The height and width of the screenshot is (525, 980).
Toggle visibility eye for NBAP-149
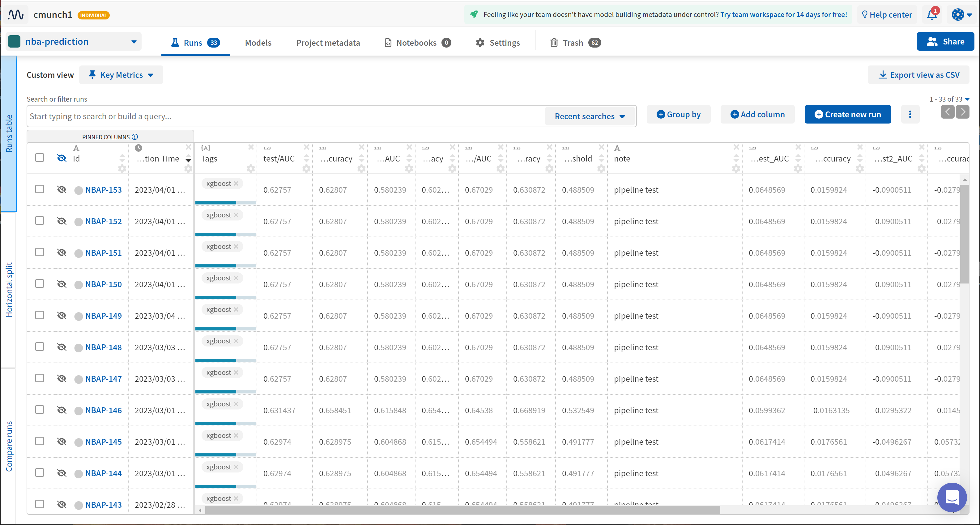(x=62, y=316)
